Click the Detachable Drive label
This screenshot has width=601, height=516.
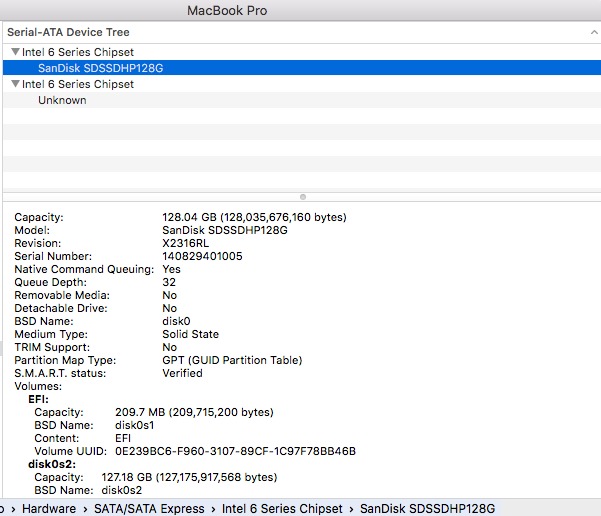(61, 308)
